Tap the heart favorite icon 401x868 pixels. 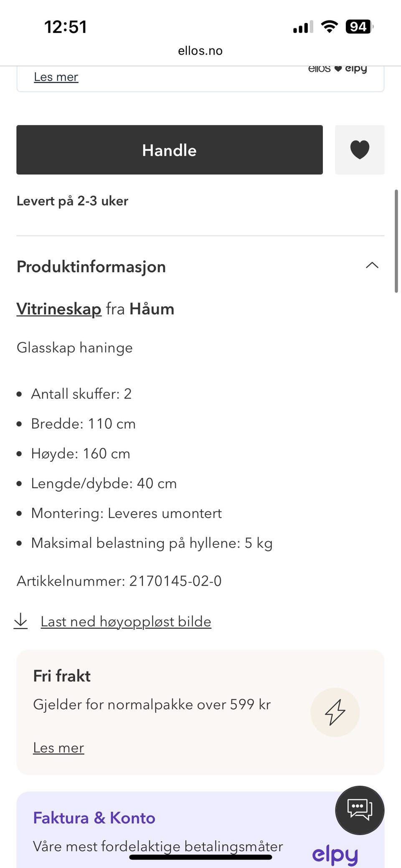click(x=359, y=150)
